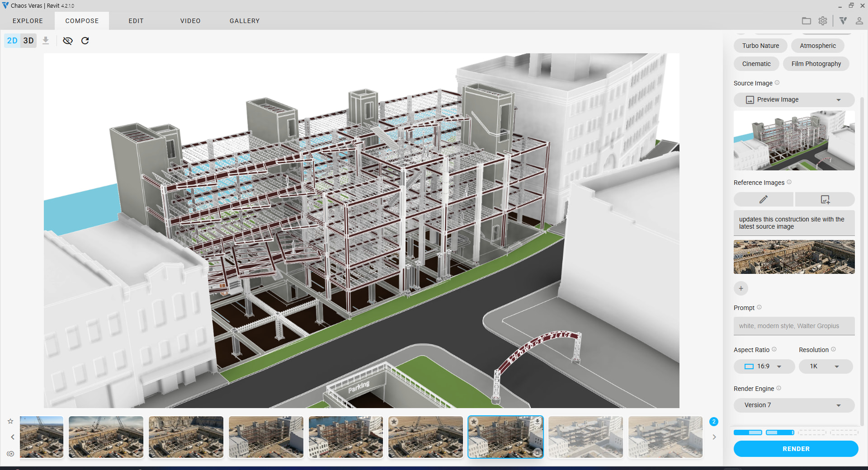Open the Version 7 render engine dropdown
This screenshot has height=470, width=868.
pos(794,405)
